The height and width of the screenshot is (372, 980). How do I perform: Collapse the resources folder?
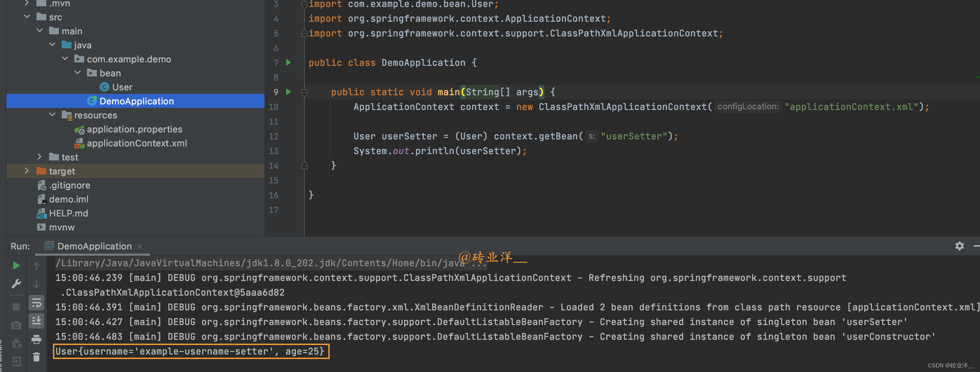click(52, 115)
